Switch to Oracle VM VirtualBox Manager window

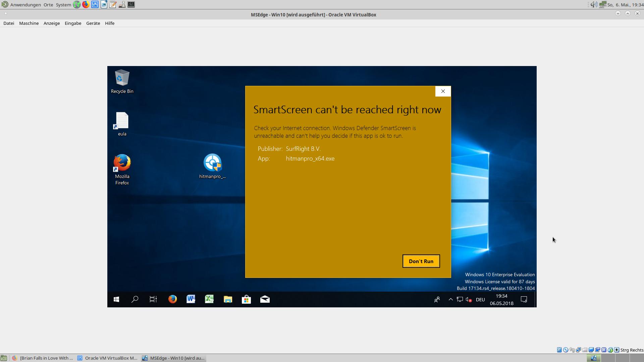click(107, 358)
